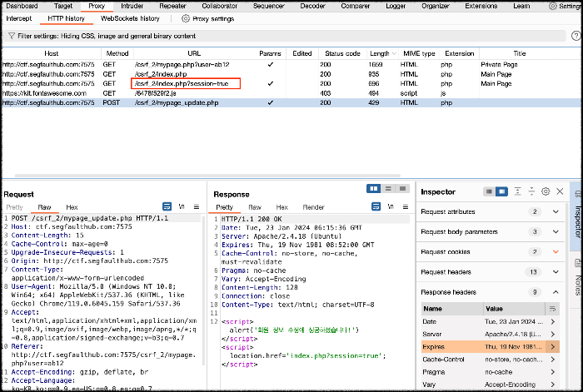This screenshot has width=583, height=392.
Task: Expand all Inspector sections icon
Action: coord(517,191)
